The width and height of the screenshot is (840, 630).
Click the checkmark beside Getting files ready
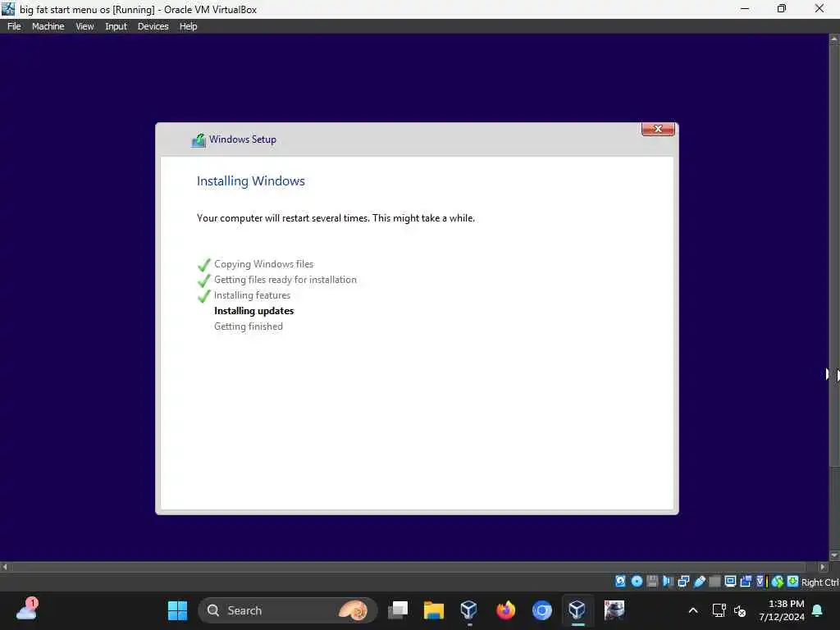click(x=204, y=281)
